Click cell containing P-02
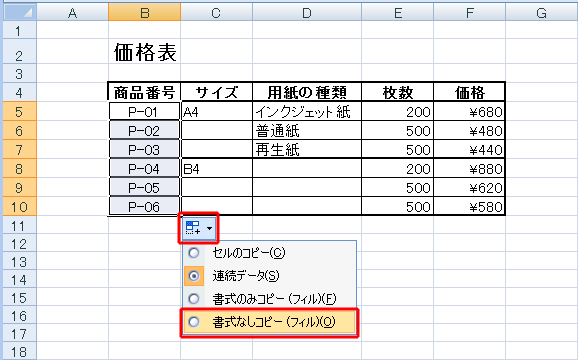The height and width of the screenshot is (360, 578). coord(144,130)
